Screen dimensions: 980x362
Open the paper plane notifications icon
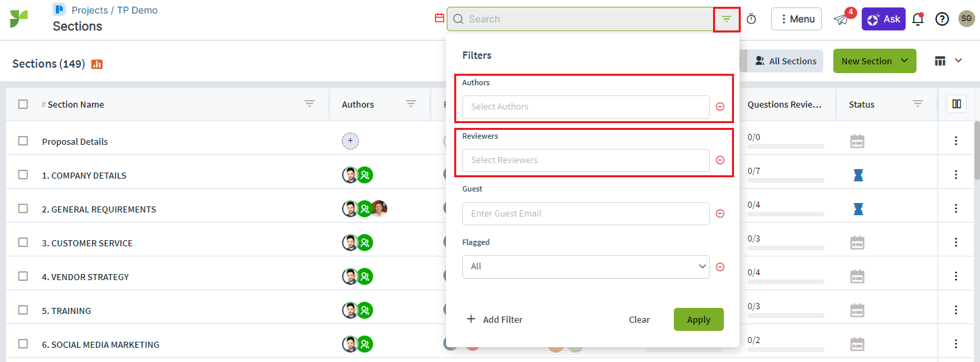pos(840,20)
